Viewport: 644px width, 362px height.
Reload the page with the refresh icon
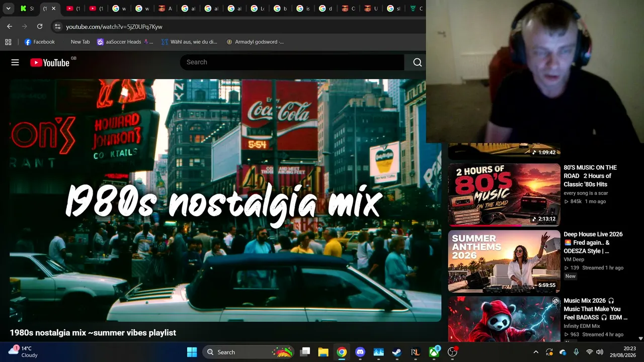pyautogui.click(x=40, y=26)
